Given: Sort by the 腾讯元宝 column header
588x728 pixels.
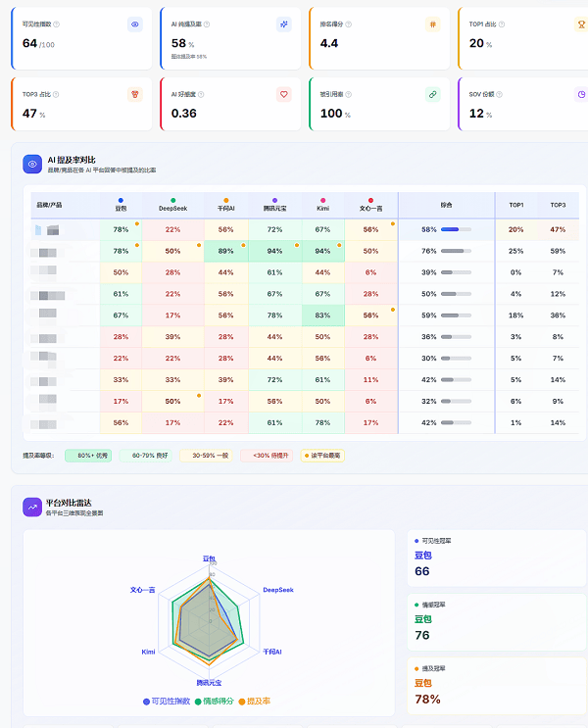Looking at the screenshot, I should (x=275, y=205).
